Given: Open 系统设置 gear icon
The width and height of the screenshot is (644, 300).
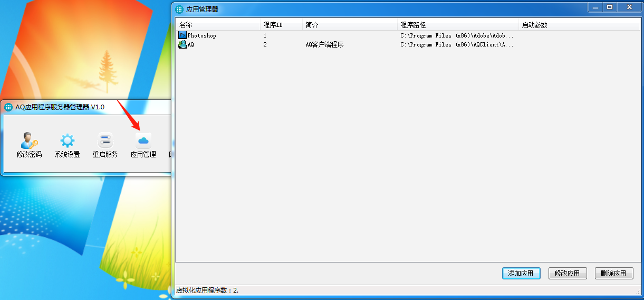Looking at the screenshot, I should [x=67, y=140].
